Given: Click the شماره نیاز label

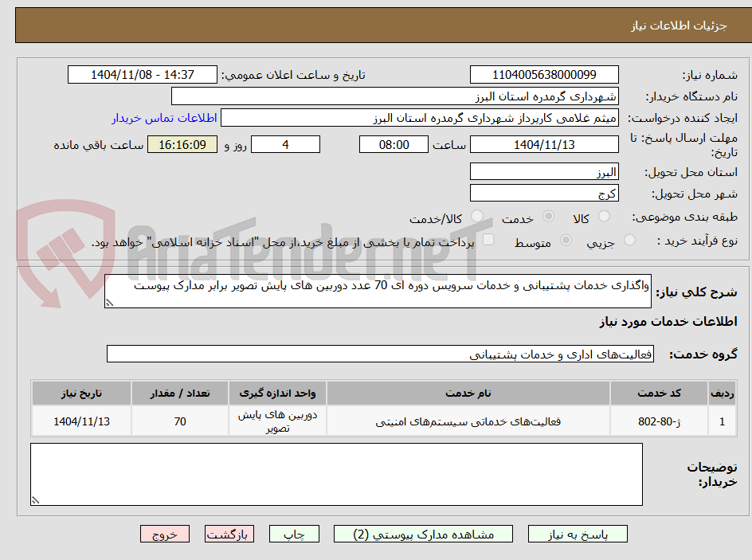Looking at the screenshot, I should (710, 75).
